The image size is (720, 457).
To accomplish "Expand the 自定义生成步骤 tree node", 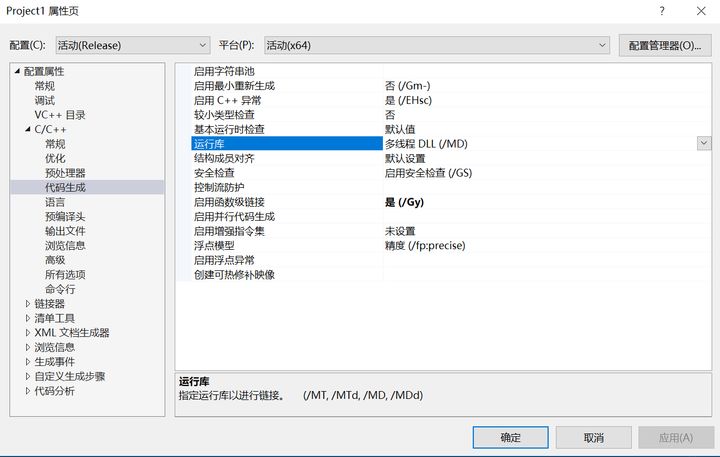I will click(x=28, y=376).
